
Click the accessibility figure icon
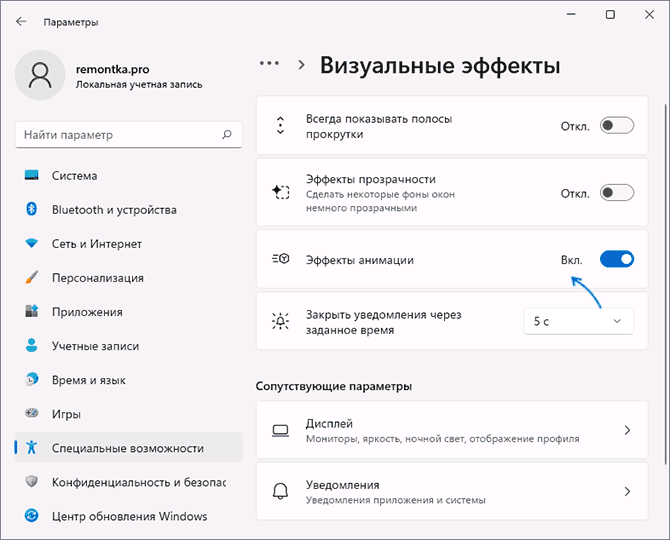tap(32, 447)
